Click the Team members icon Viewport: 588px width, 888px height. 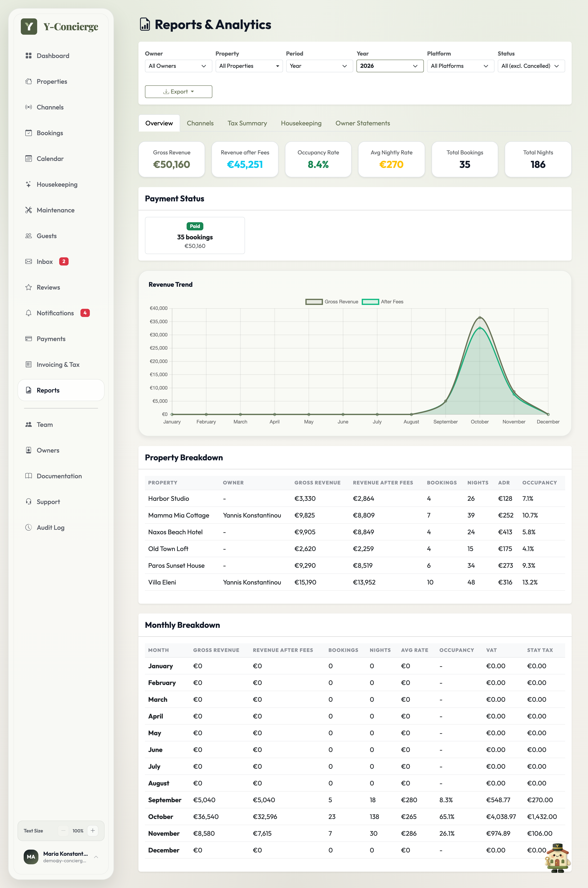pyautogui.click(x=28, y=425)
